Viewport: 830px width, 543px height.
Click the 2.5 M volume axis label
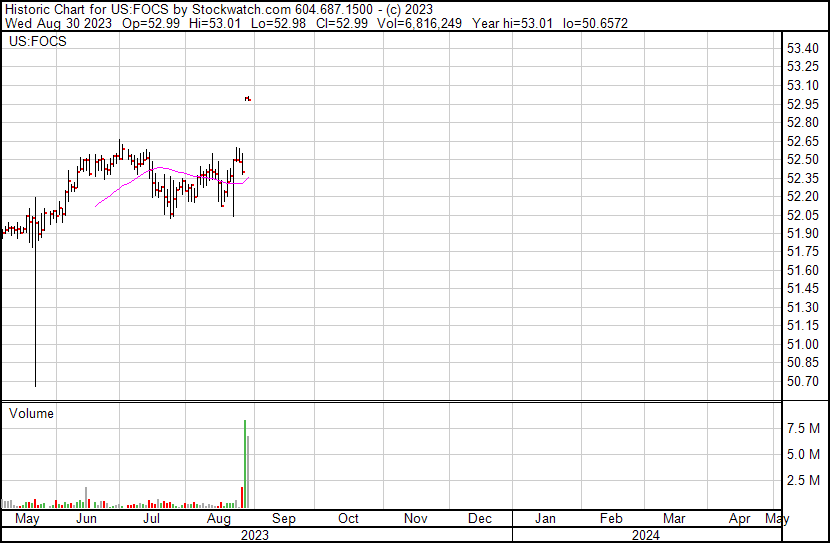coord(803,480)
